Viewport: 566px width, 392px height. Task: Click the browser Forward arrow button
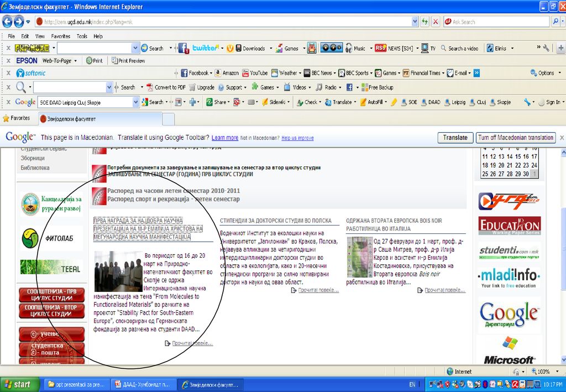coord(19,22)
